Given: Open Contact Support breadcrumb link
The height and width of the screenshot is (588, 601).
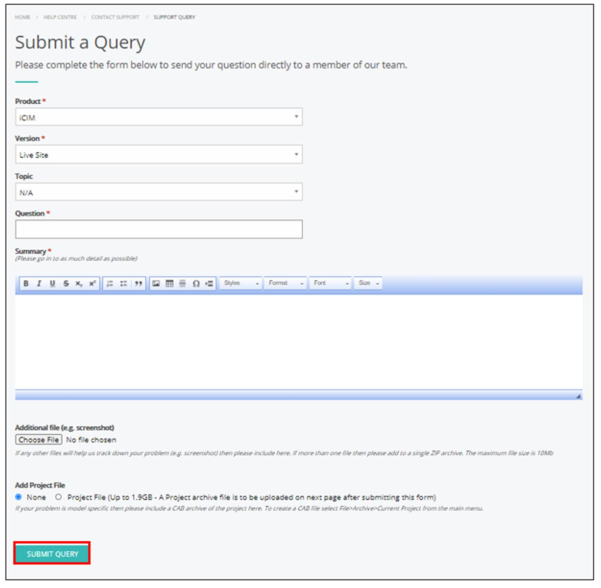Looking at the screenshot, I should tap(115, 17).
